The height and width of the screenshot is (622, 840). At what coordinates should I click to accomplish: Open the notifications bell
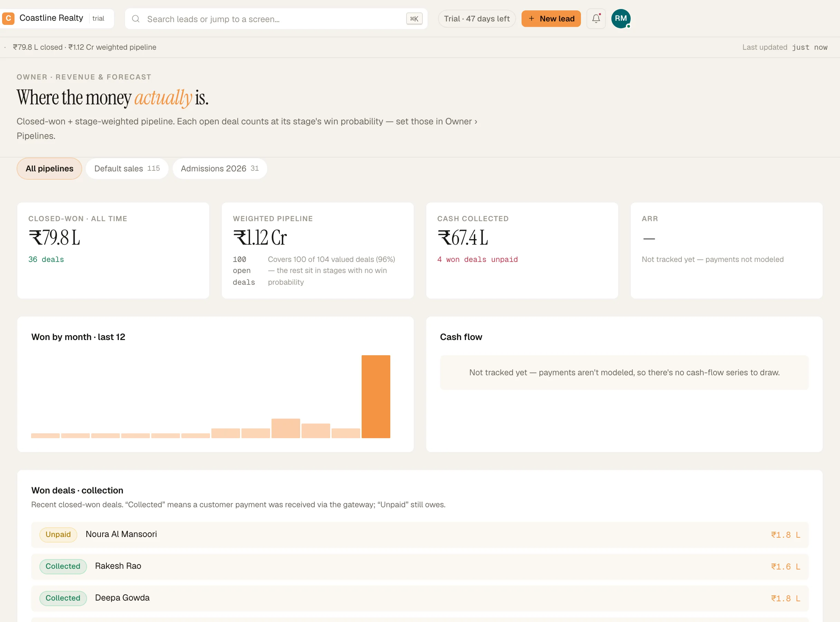596,18
